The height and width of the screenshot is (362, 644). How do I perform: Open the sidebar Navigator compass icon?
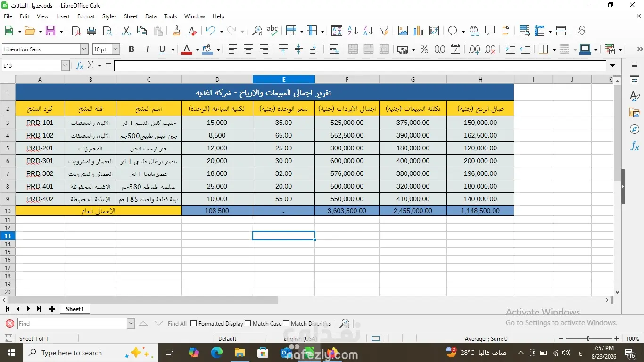(635, 129)
